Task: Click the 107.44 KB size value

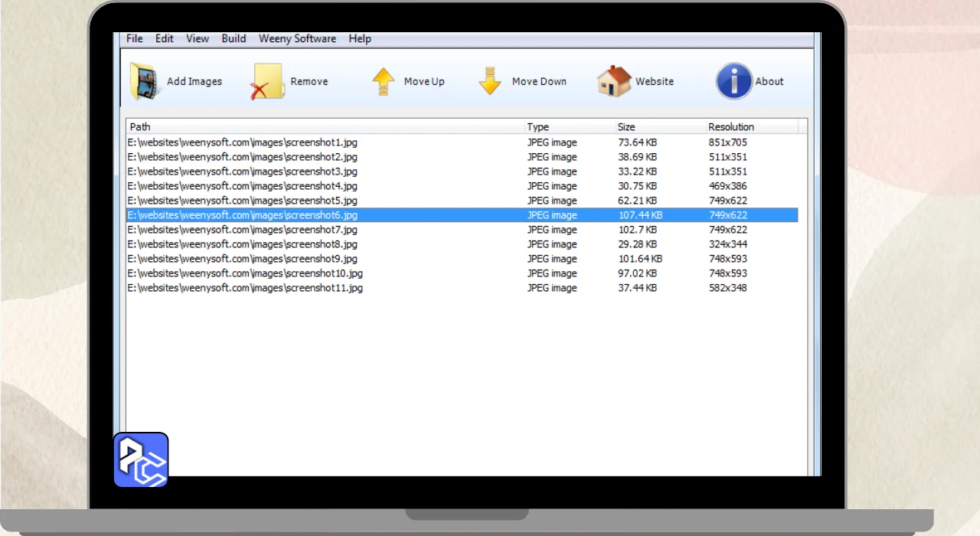Action: pyautogui.click(x=640, y=215)
